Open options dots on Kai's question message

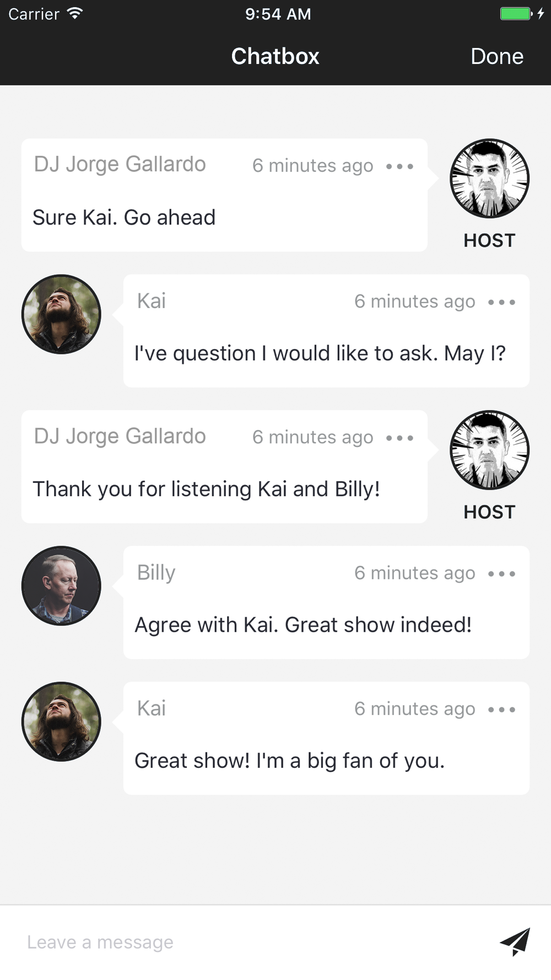[x=501, y=302]
